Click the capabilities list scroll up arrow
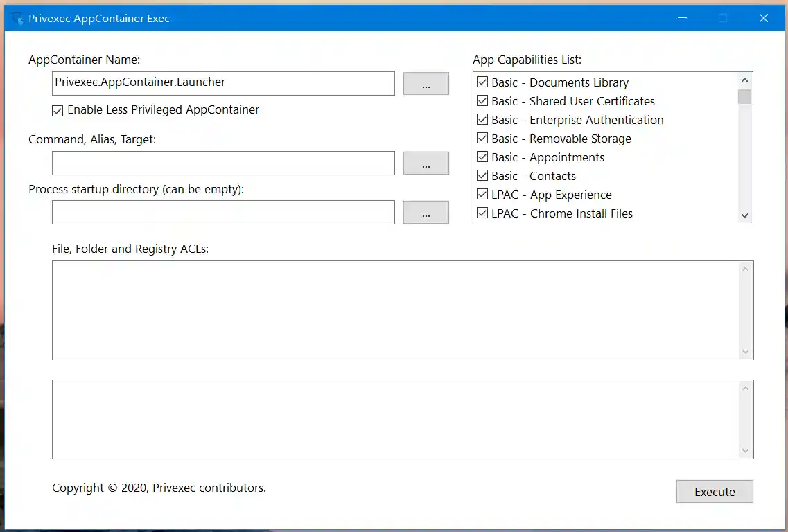The width and height of the screenshot is (788, 532). [x=744, y=79]
